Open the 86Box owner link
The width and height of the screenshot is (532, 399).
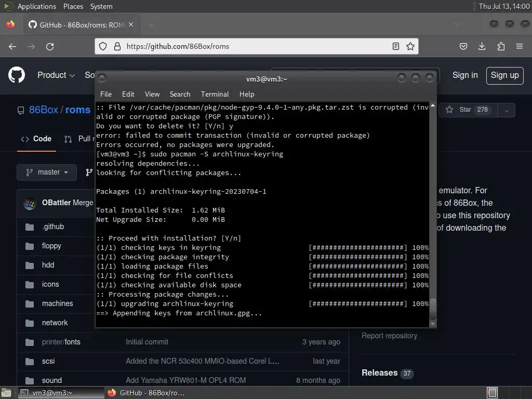pos(44,110)
